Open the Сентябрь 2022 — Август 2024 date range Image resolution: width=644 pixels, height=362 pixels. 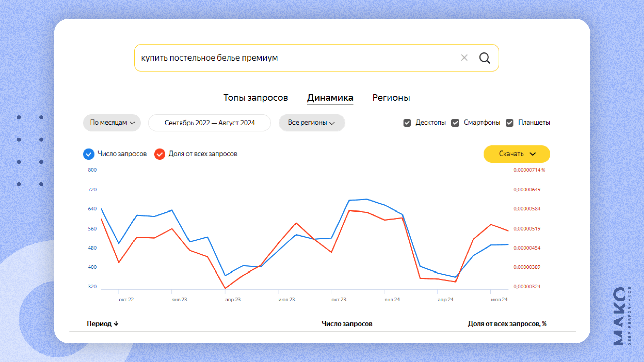pos(209,123)
